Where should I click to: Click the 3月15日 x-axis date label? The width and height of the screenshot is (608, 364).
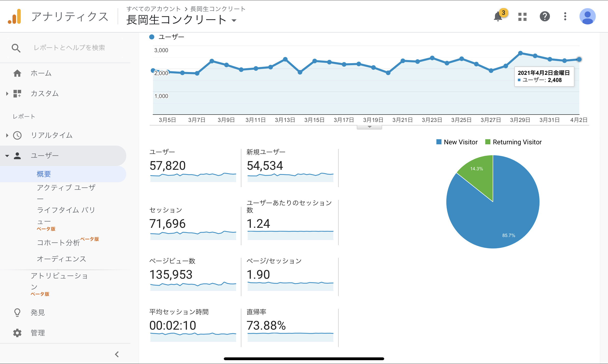pos(314,120)
